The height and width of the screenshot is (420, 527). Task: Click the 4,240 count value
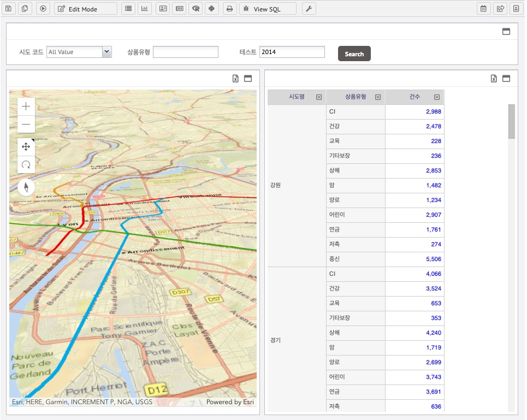434,333
